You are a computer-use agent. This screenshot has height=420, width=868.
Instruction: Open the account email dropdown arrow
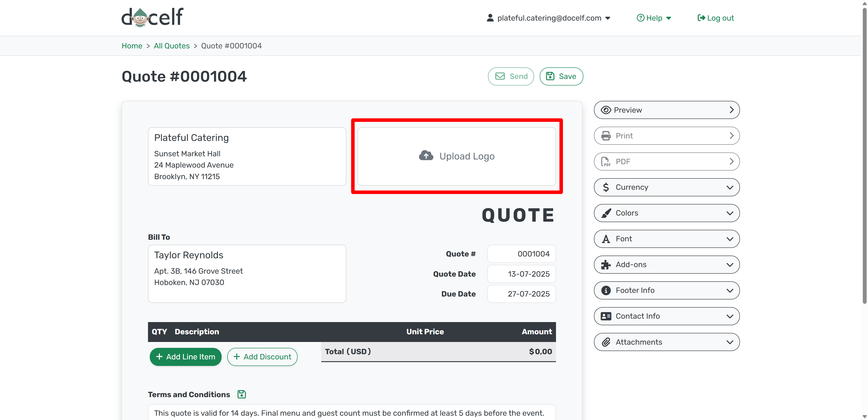click(x=608, y=18)
